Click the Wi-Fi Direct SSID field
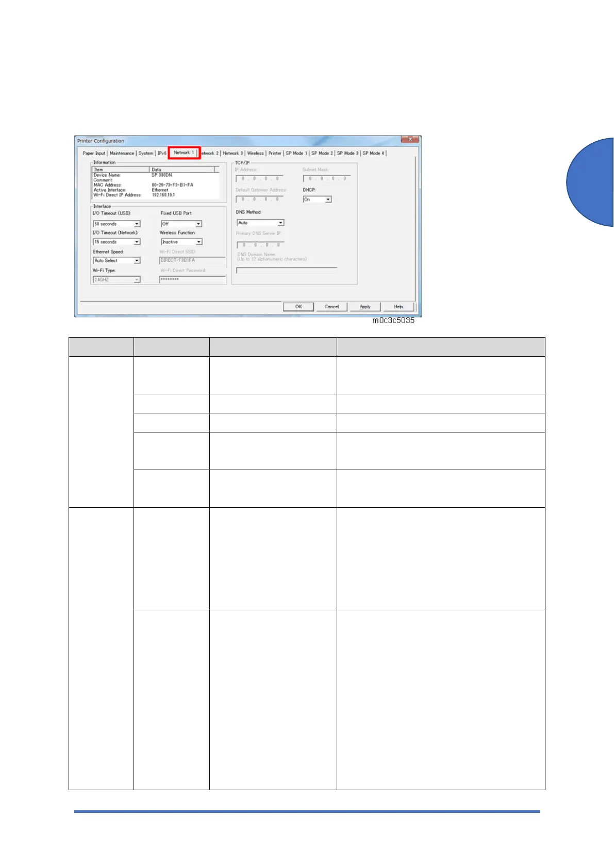This screenshot has width=614, height=868. pyautogui.click(x=192, y=260)
